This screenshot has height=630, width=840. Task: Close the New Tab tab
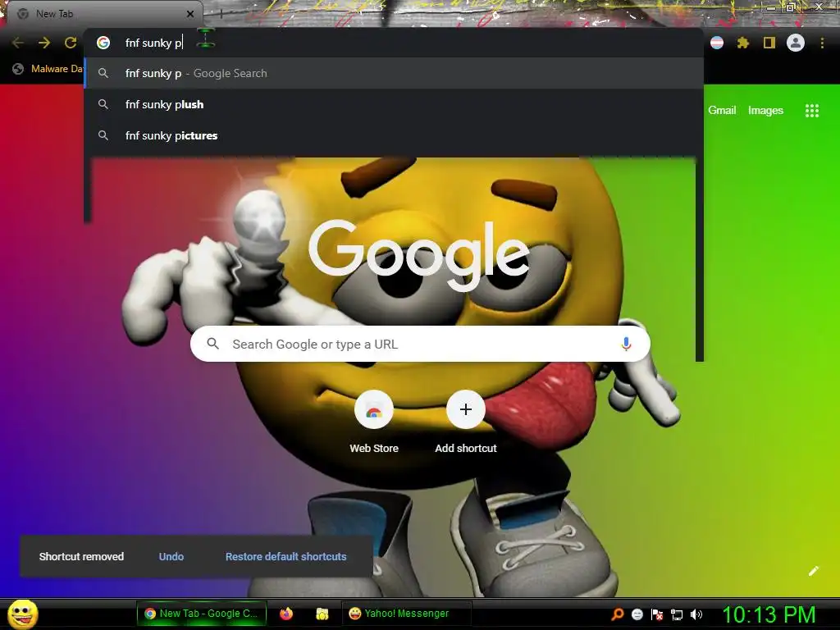pyautogui.click(x=190, y=14)
